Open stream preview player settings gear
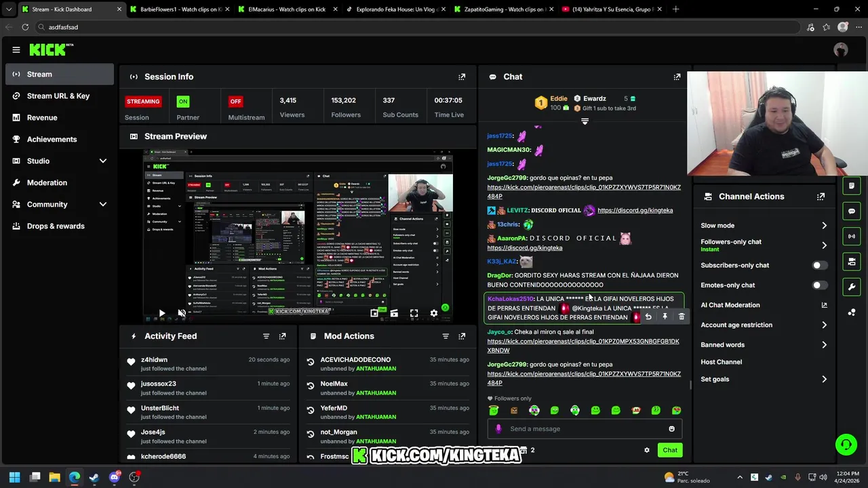Screen dimensions: 868x488 [x=434, y=313]
